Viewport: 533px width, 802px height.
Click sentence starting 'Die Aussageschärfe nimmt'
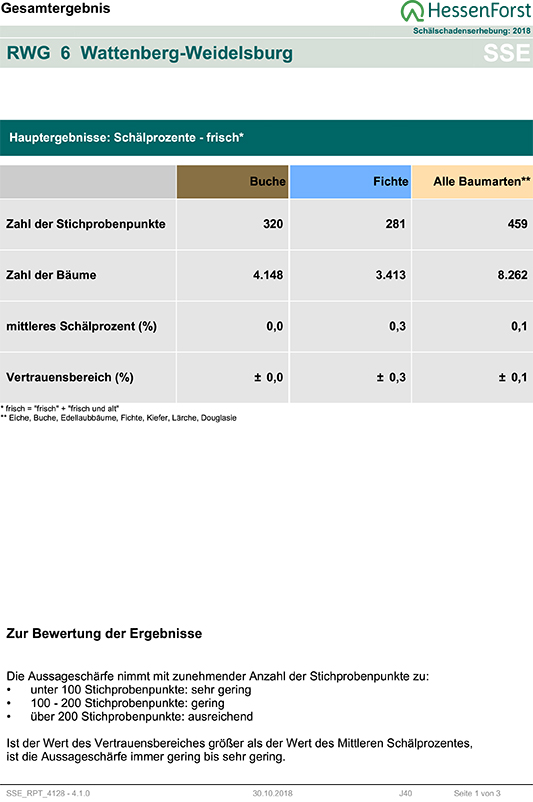click(x=217, y=676)
